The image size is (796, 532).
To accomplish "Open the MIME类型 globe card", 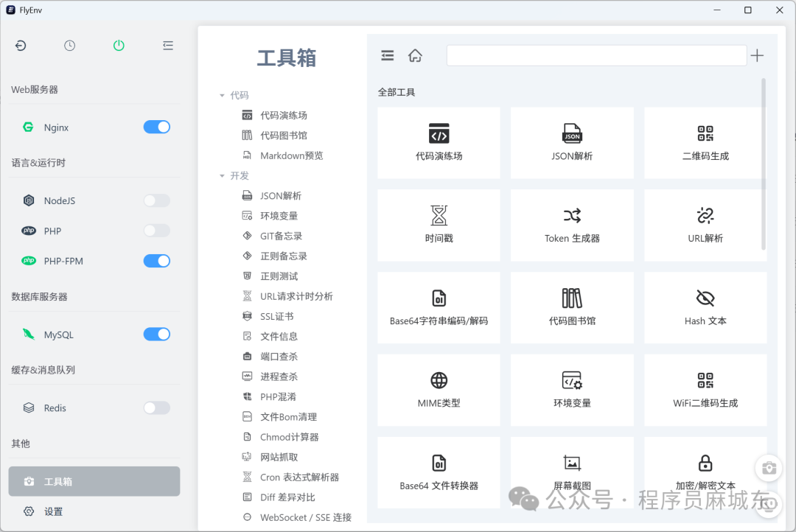I will click(x=439, y=390).
